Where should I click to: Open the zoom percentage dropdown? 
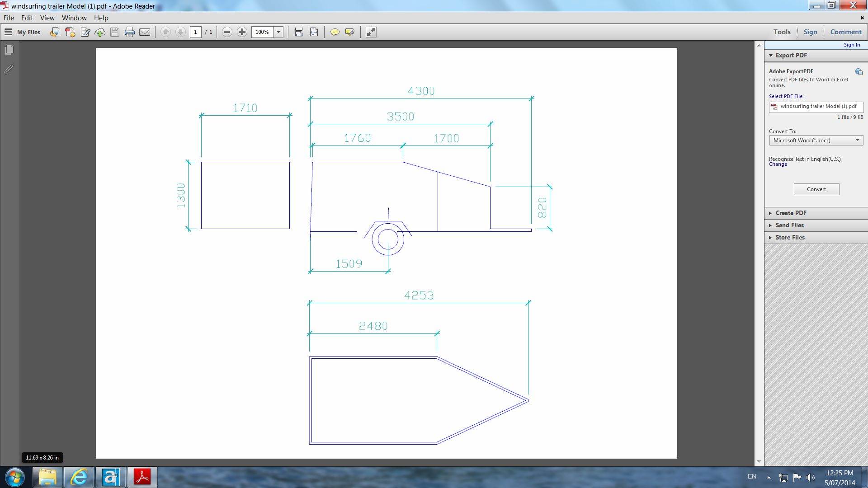point(278,32)
